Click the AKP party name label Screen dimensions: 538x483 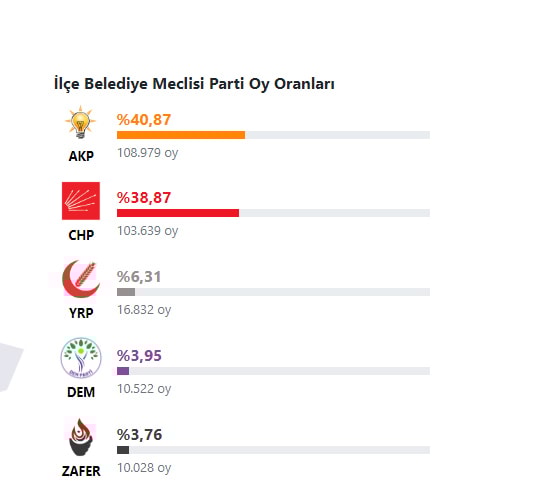[x=81, y=156]
